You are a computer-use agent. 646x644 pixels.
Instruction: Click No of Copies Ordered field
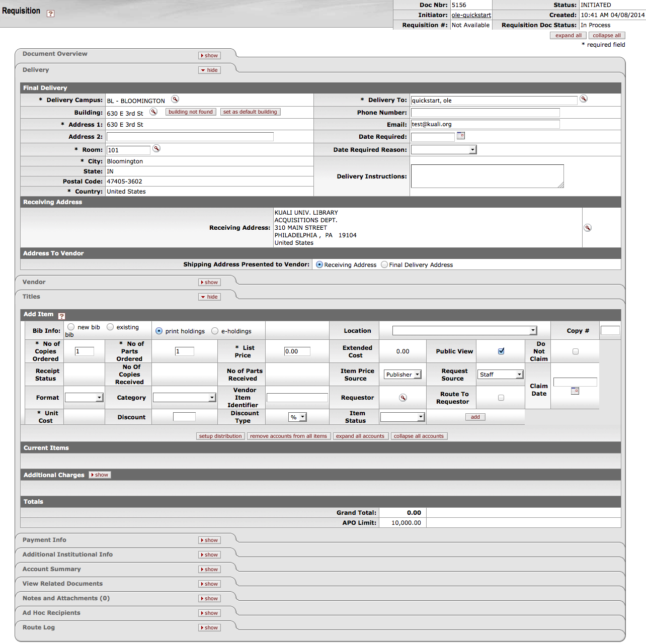click(85, 351)
